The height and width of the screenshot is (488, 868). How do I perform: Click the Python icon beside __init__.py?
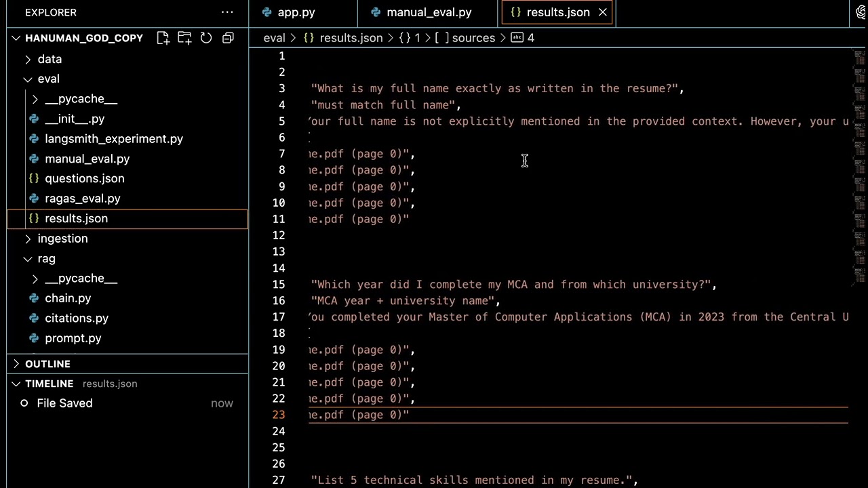point(34,119)
